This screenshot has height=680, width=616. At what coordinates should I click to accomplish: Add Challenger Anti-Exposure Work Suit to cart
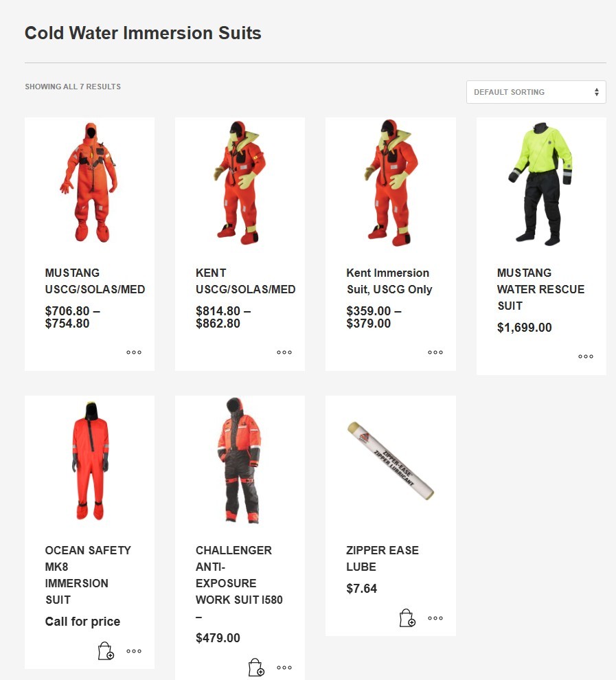point(256,668)
